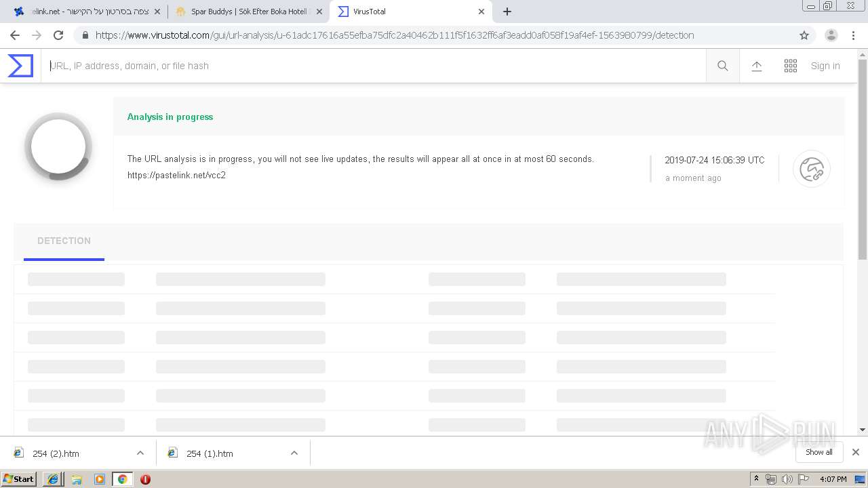The height and width of the screenshot is (488, 868).
Task: Open a new browser tab
Action: point(507,12)
